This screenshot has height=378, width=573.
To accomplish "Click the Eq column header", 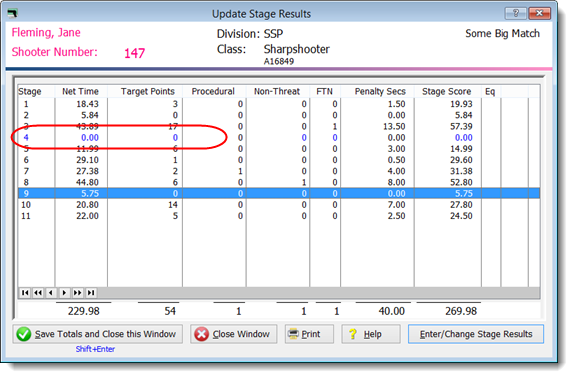I will point(491,92).
